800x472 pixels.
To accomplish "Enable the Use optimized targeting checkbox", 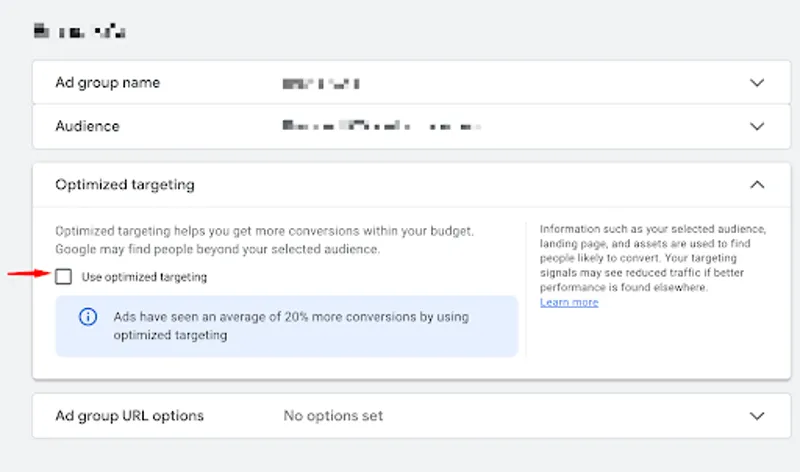I will 63,277.
